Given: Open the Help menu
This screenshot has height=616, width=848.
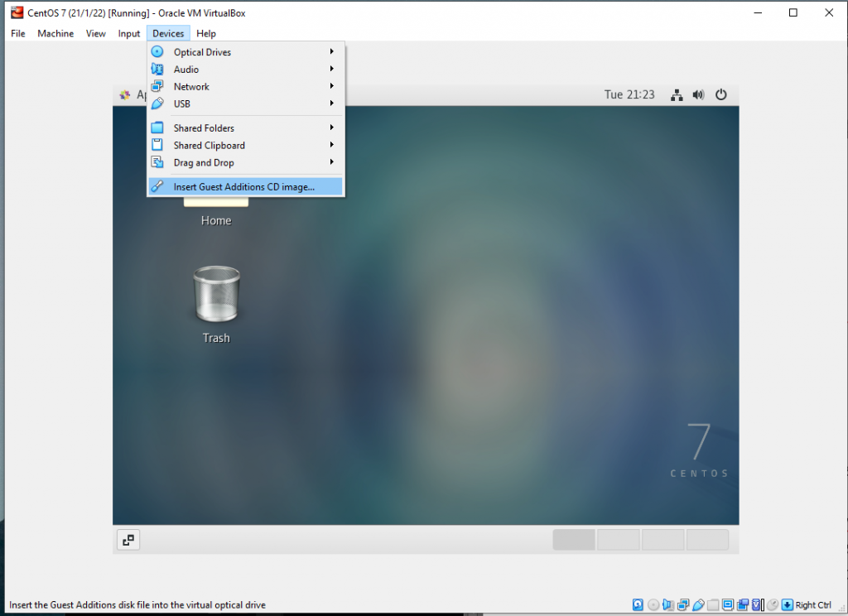Looking at the screenshot, I should pos(206,33).
